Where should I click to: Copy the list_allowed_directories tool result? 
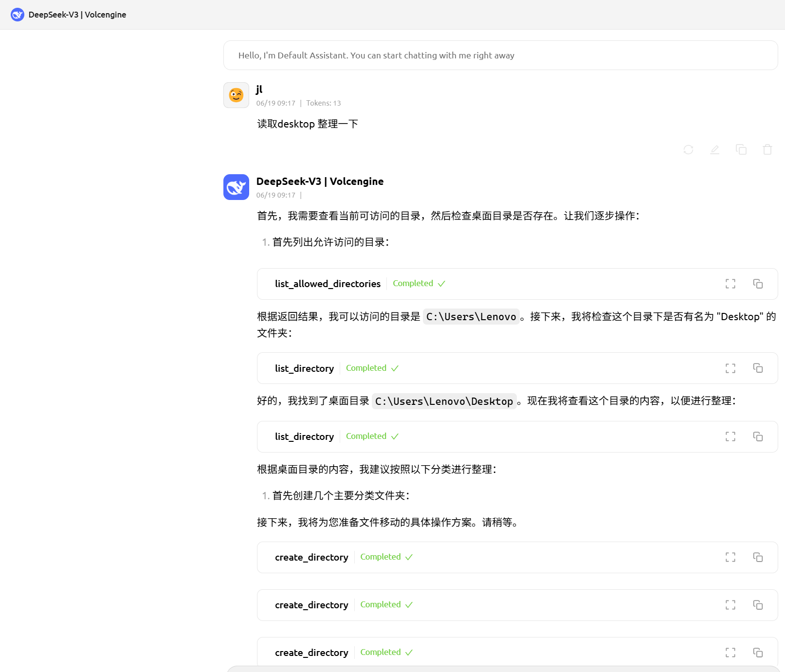[758, 284]
